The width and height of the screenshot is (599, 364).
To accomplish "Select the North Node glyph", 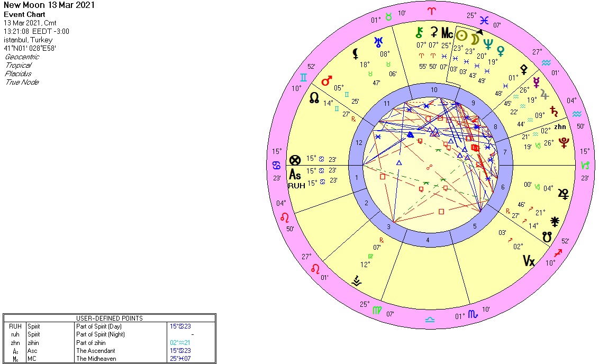I will 314,98.
